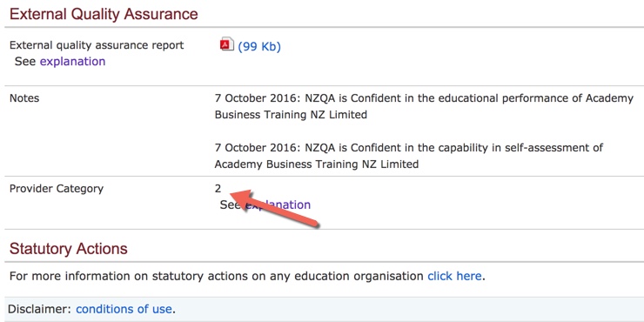
Task: Click the Provider Category row label
Action: pyautogui.click(x=57, y=189)
